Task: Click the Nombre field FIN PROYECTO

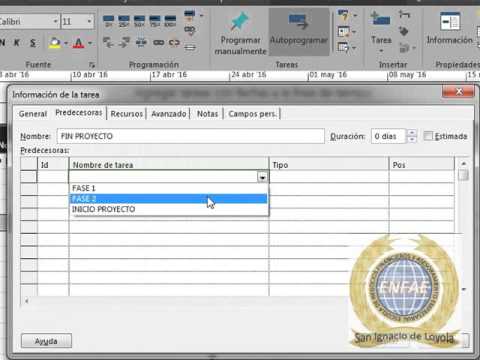Action: tap(191, 136)
